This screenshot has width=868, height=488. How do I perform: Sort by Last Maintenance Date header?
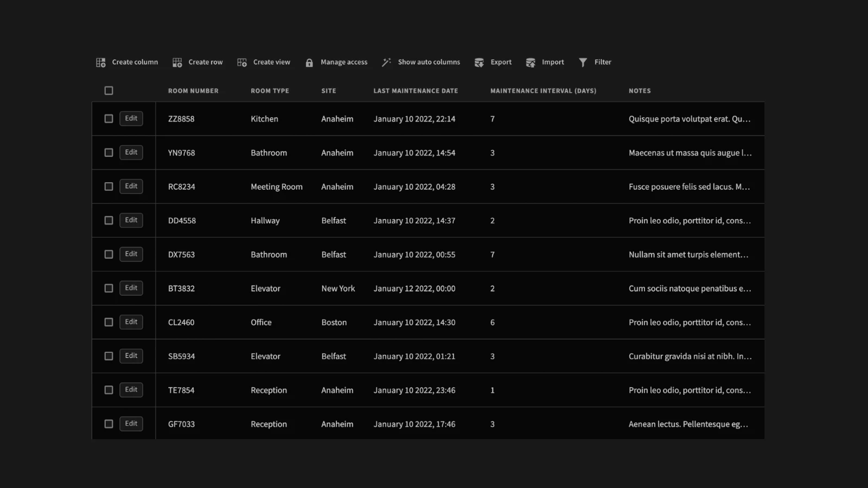click(x=416, y=91)
